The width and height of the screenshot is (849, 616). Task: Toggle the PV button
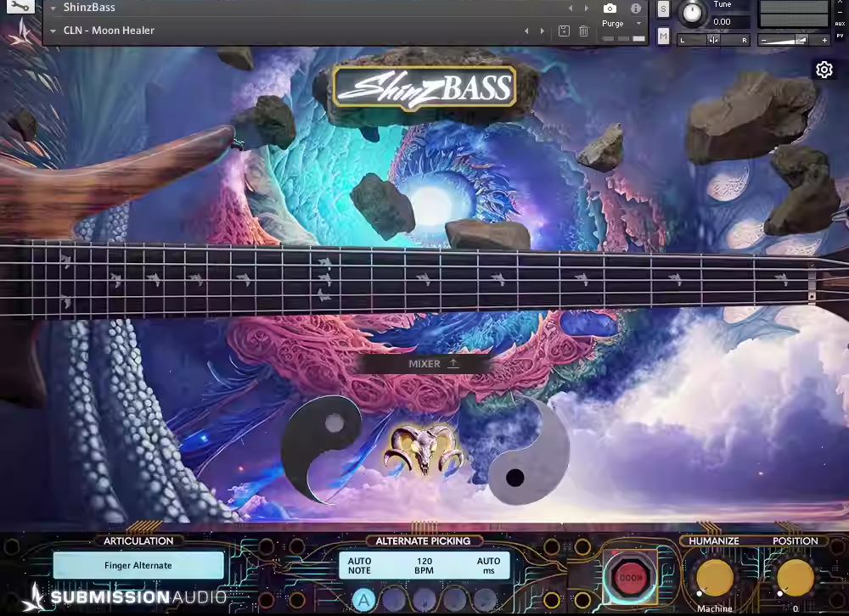tap(840, 36)
